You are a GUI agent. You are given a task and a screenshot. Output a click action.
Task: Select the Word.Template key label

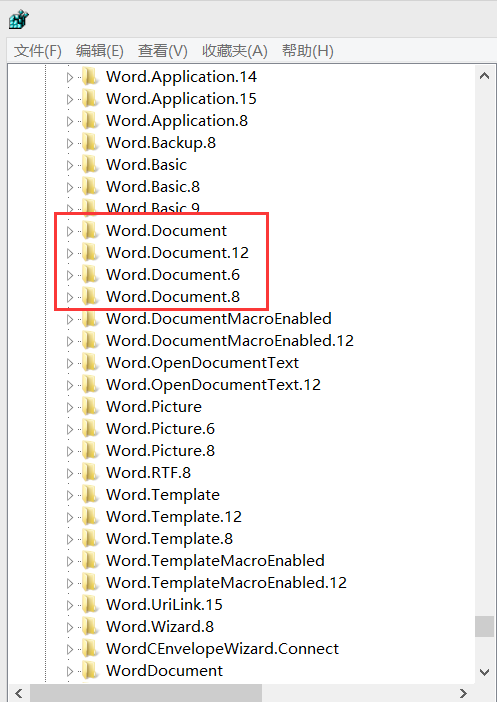click(x=163, y=494)
